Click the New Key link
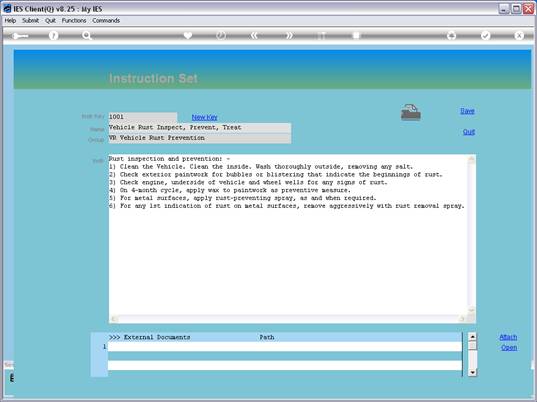This screenshot has height=402, width=537. point(204,117)
